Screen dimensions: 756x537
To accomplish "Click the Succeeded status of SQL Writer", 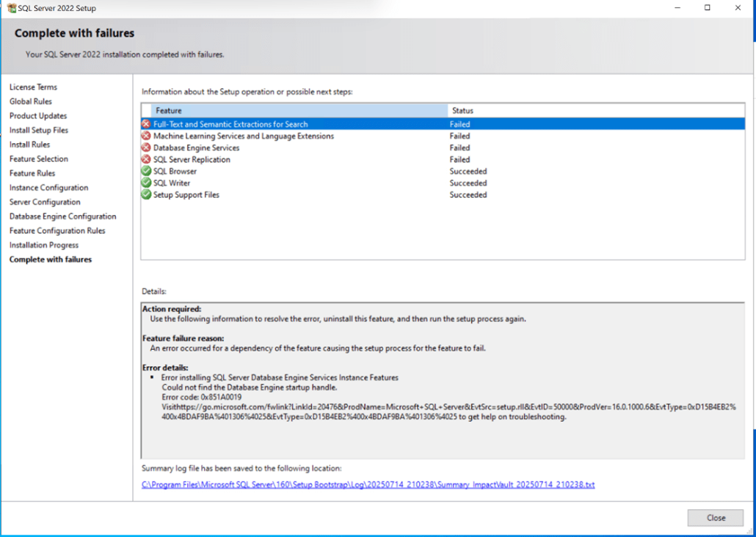I will [468, 183].
